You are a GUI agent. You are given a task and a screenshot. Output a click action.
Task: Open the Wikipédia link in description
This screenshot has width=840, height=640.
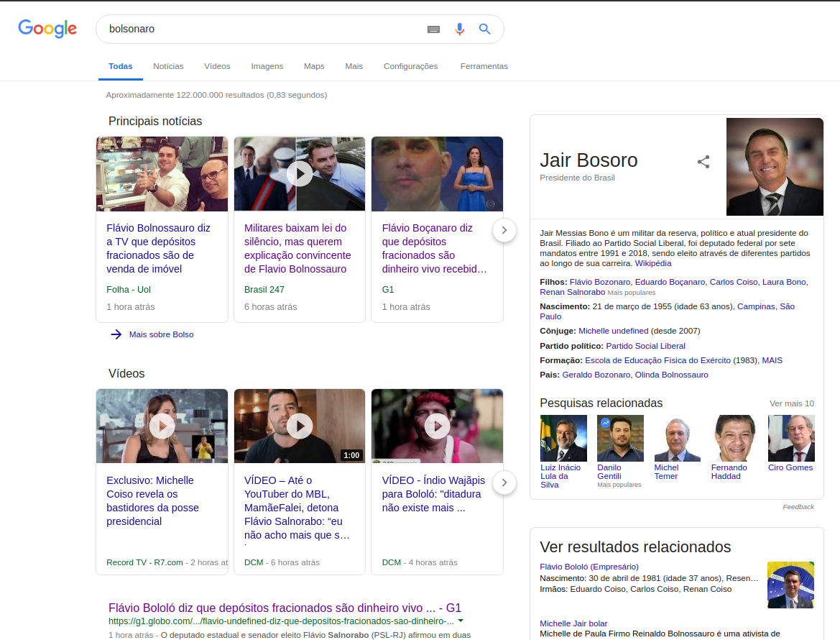(653, 263)
